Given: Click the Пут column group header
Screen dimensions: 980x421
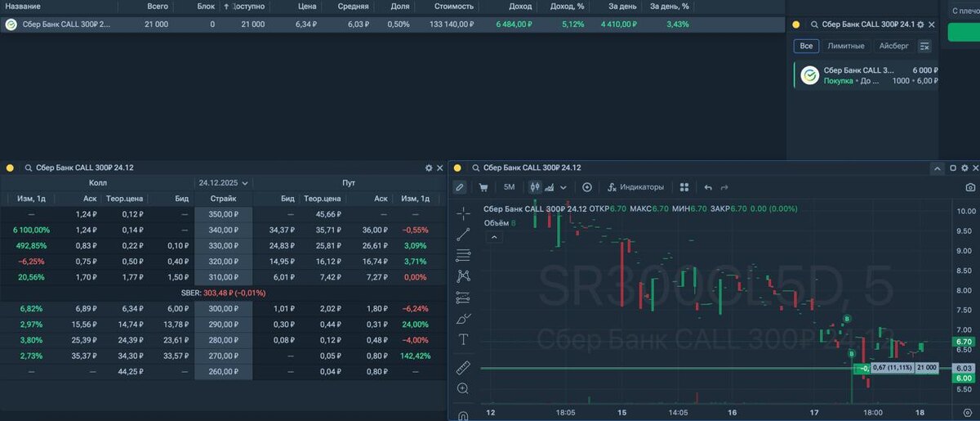Looking at the screenshot, I should (350, 183).
